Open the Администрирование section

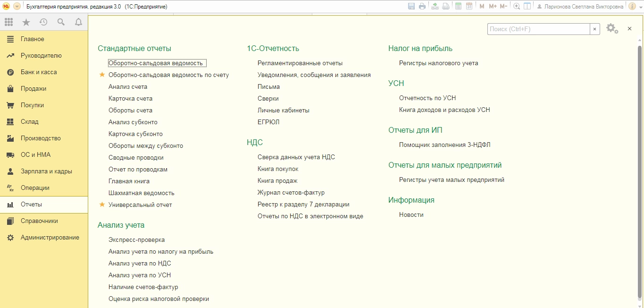click(44, 238)
